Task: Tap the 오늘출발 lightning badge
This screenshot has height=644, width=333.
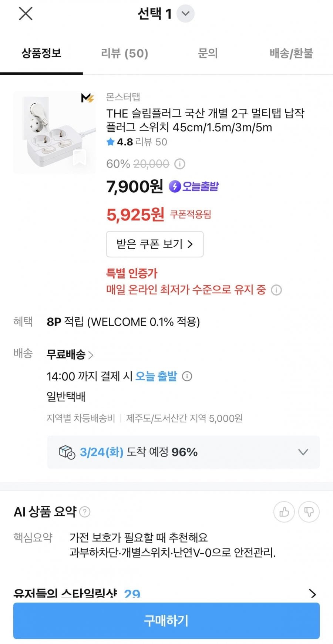Action: (x=194, y=186)
